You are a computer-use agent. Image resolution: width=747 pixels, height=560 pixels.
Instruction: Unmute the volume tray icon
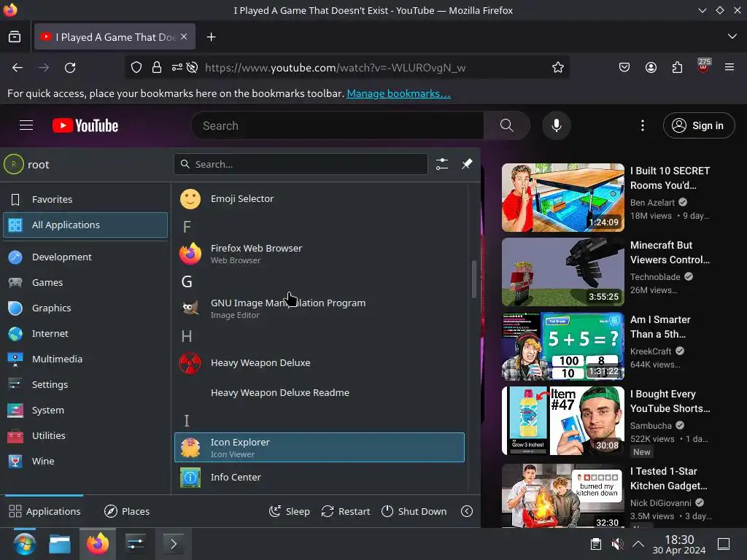tap(617, 544)
